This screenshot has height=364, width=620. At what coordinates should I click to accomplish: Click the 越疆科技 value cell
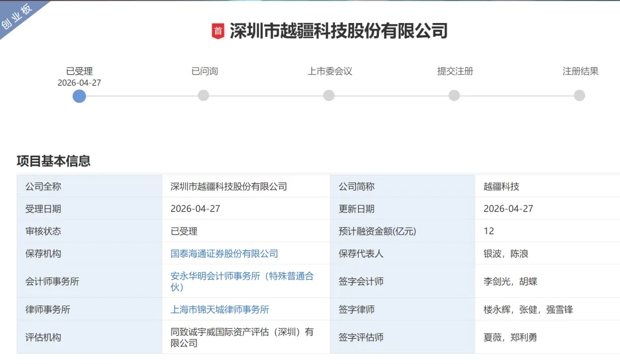[x=547, y=187]
